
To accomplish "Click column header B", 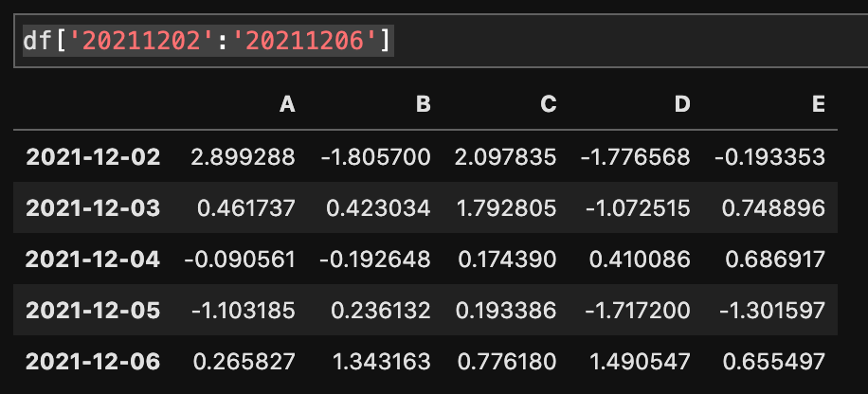I will [423, 103].
